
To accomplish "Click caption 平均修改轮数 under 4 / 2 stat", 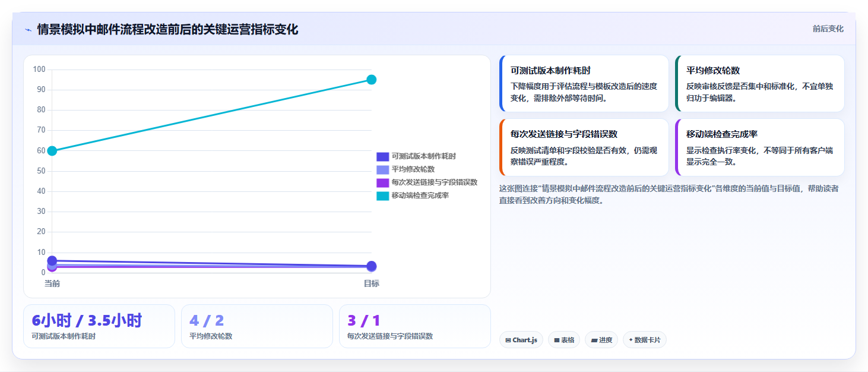I will (x=211, y=336).
